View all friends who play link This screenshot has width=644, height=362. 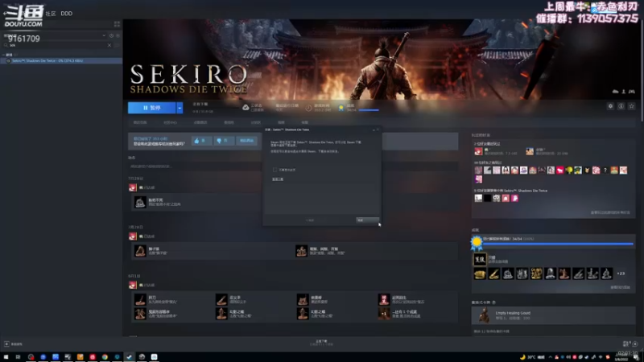tap(610, 212)
